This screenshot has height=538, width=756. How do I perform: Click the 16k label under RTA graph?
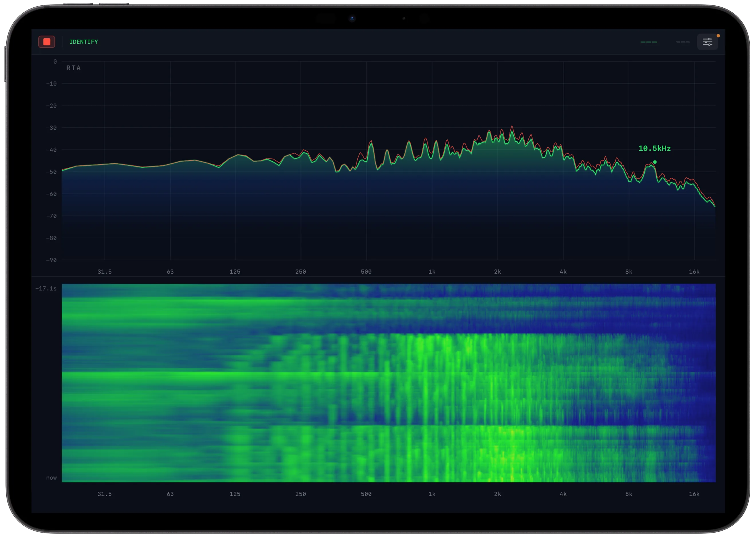click(x=694, y=272)
